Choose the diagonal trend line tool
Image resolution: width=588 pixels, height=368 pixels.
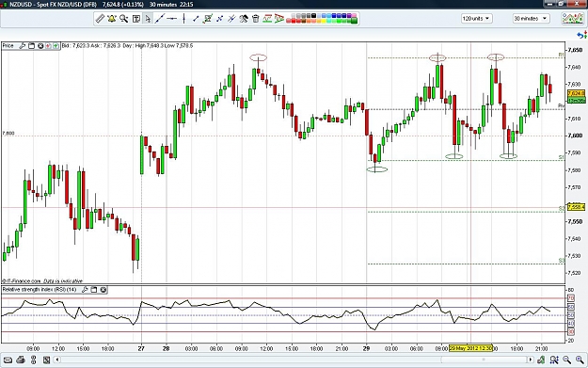pyautogui.click(x=160, y=19)
